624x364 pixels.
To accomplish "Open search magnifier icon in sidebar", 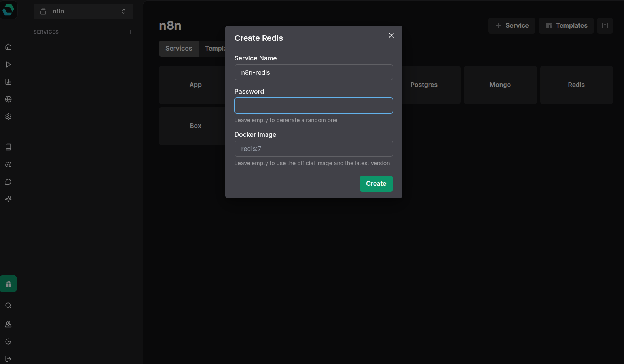I will point(8,306).
